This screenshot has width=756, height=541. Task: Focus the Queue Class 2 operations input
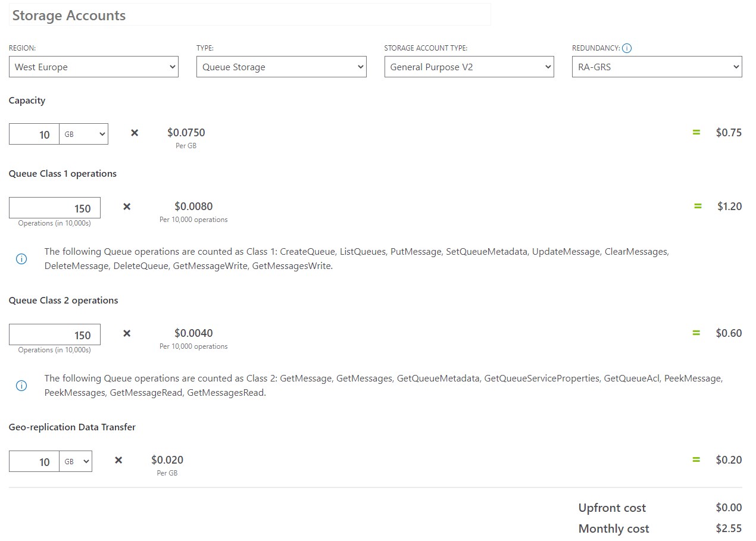(55, 335)
